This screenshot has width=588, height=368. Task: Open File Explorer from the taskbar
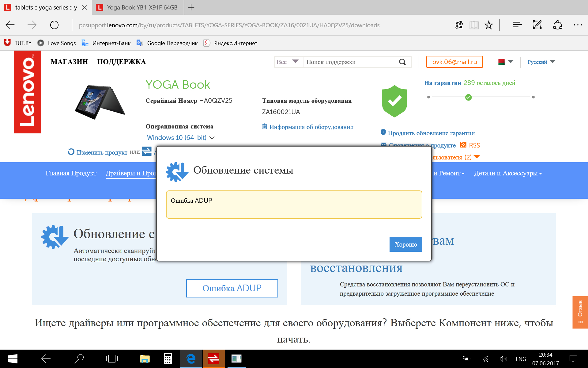[145, 359]
